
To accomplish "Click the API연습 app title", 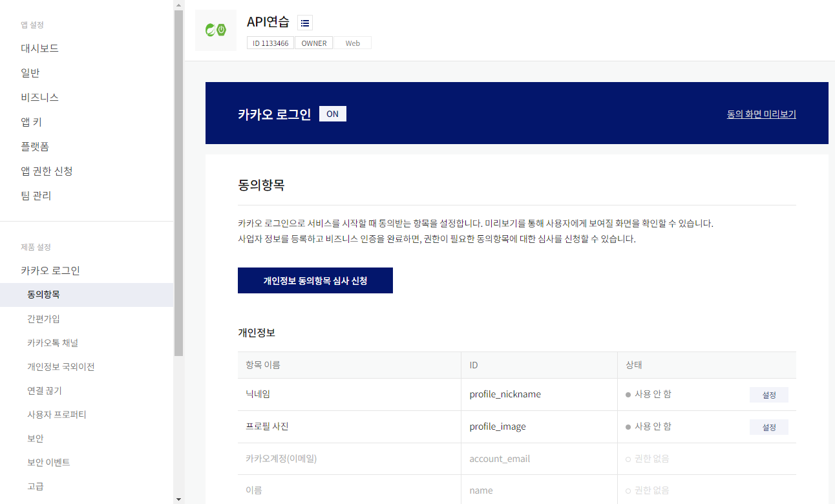I will 268,21.
